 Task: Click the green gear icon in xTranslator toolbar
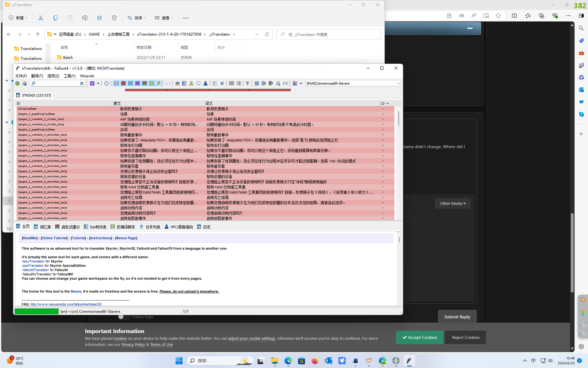[x=18, y=83]
